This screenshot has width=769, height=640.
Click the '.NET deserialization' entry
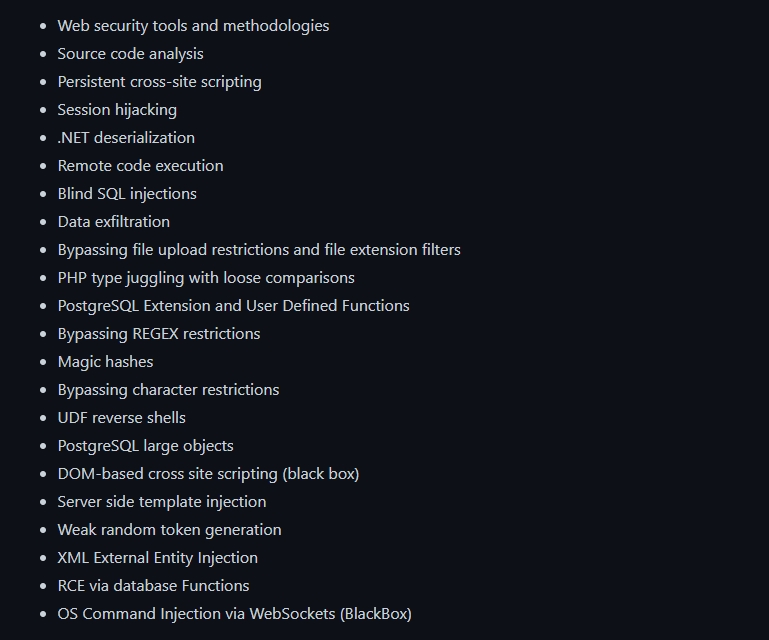(126, 138)
